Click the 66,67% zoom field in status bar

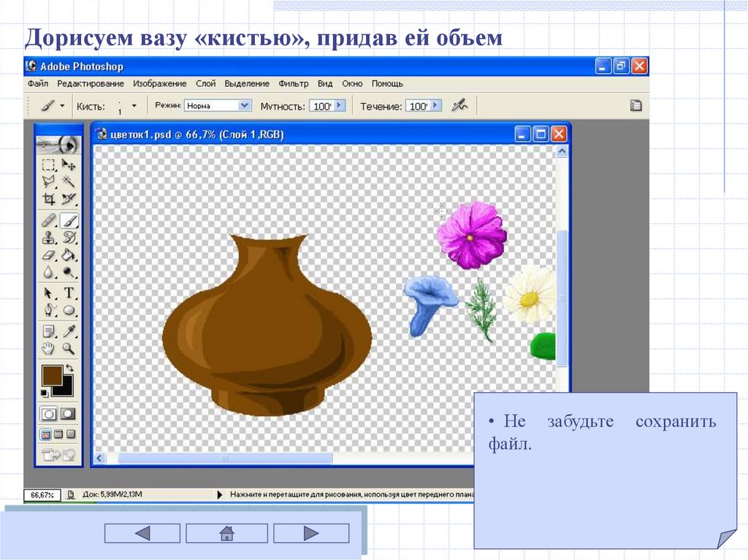(42, 495)
